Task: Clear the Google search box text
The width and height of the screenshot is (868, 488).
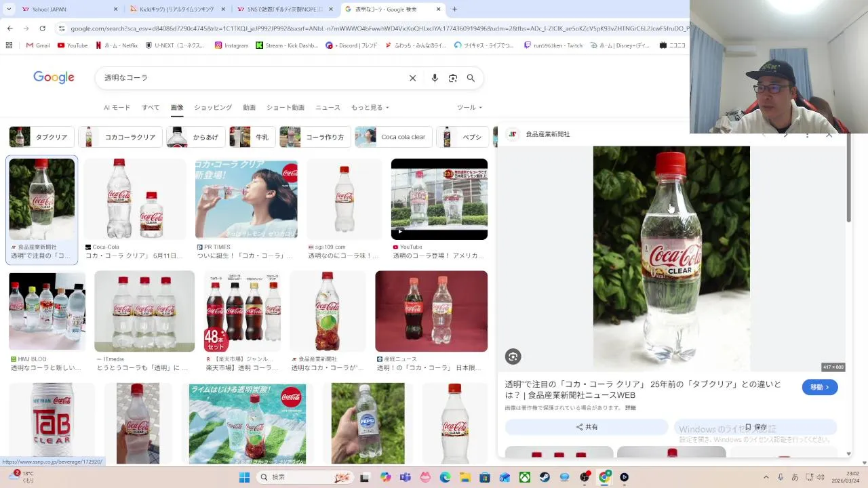Action: 412,78
